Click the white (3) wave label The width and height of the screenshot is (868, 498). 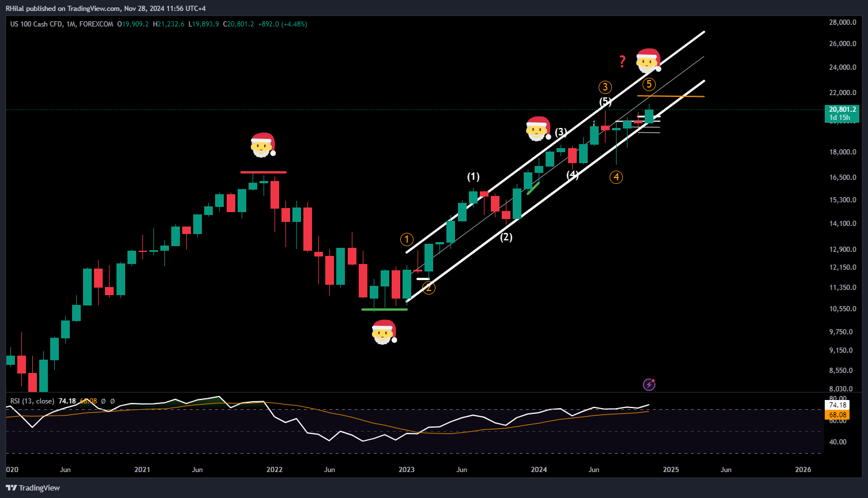[561, 132]
